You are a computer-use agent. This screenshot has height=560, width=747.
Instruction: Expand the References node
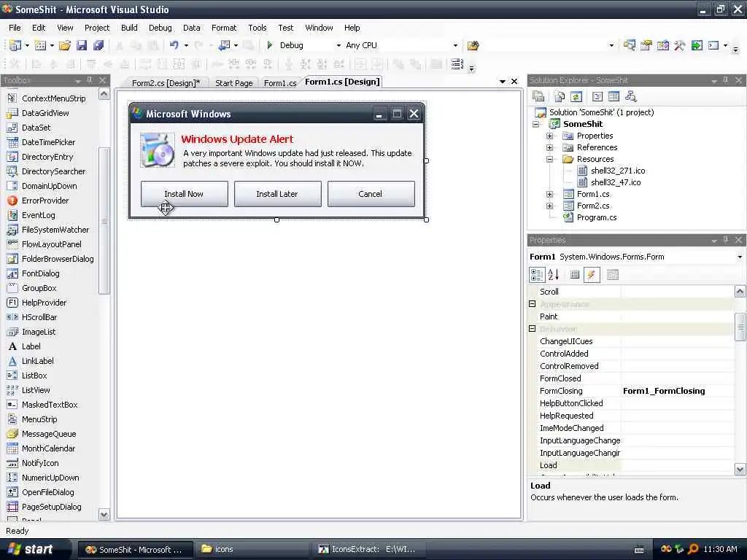549,147
